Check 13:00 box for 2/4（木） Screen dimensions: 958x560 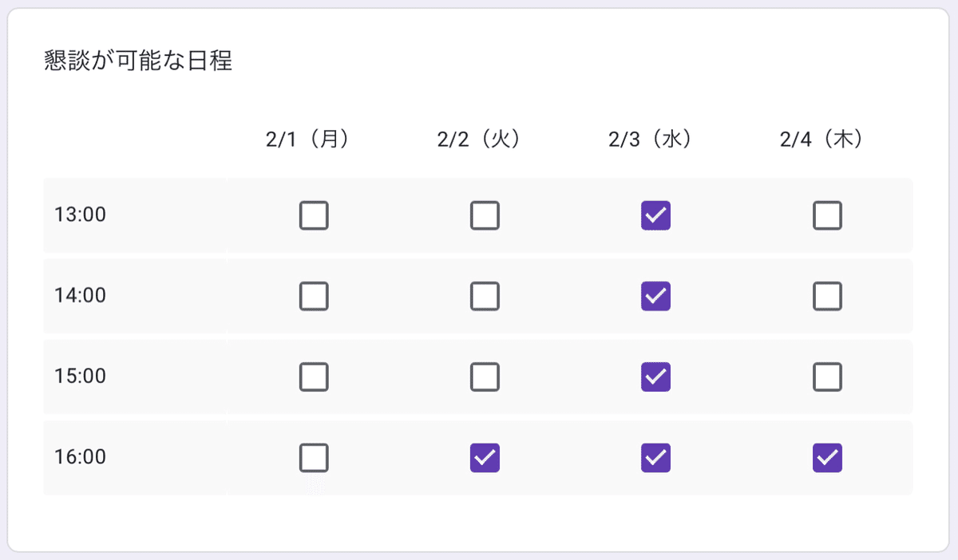(827, 215)
